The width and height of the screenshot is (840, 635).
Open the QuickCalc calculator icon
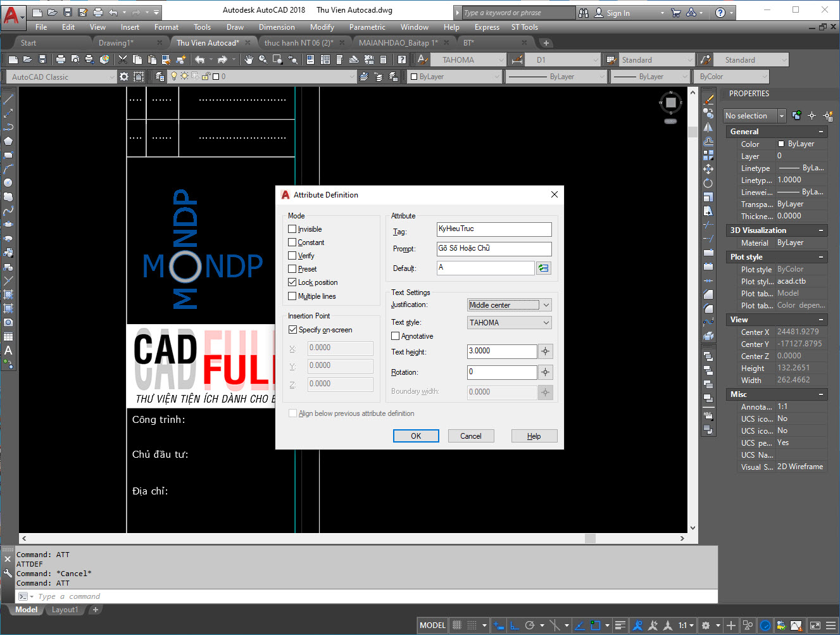pyautogui.click(x=383, y=60)
